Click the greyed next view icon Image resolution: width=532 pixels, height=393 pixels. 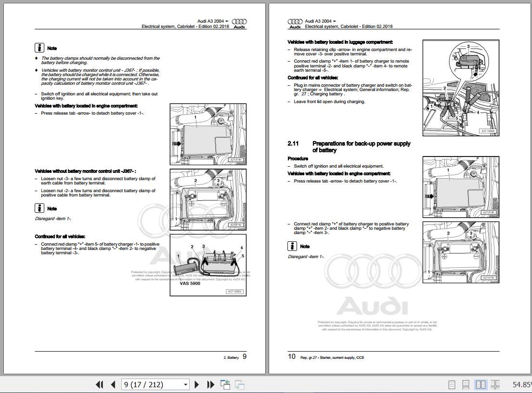240,384
